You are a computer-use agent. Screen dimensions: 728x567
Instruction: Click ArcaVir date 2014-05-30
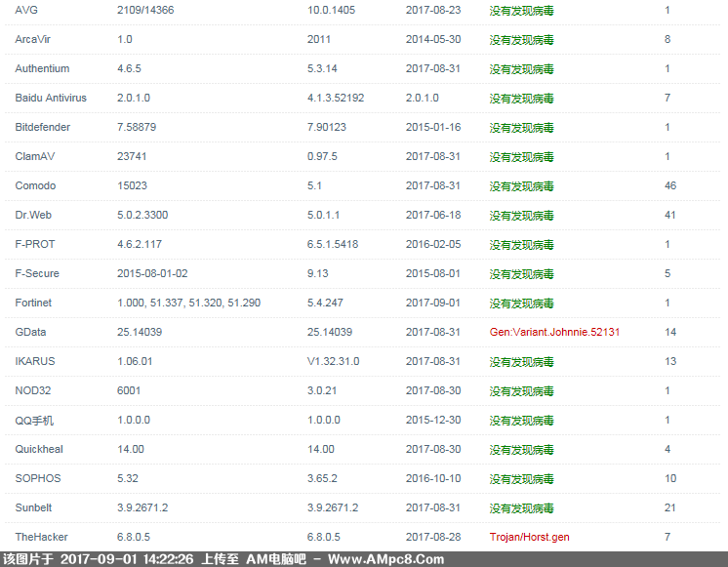click(433, 39)
